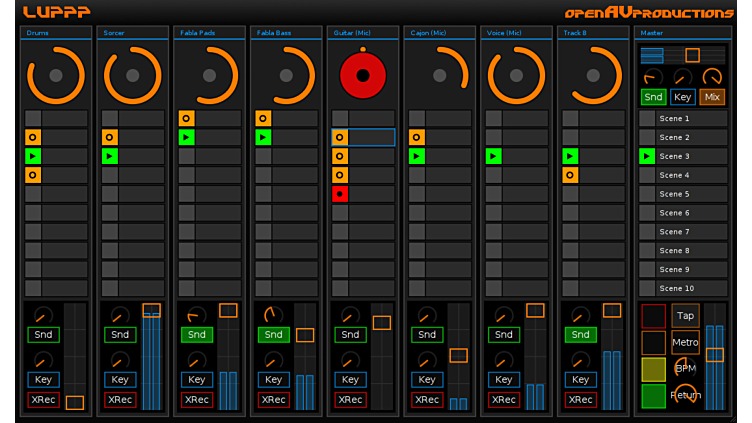Click the red recording clip in Guitar (Mic) track
The image size is (752, 423).
point(340,194)
